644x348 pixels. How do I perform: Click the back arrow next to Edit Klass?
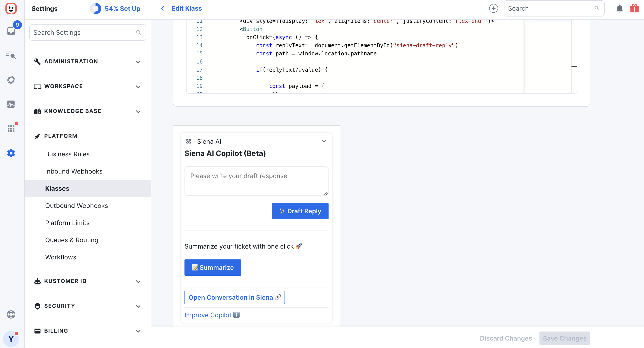[163, 9]
